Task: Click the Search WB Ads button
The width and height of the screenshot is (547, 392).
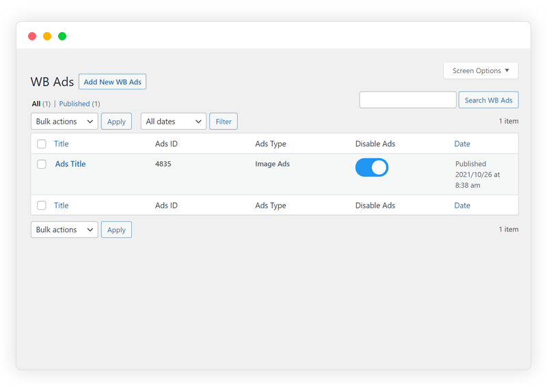Action: [488, 100]
